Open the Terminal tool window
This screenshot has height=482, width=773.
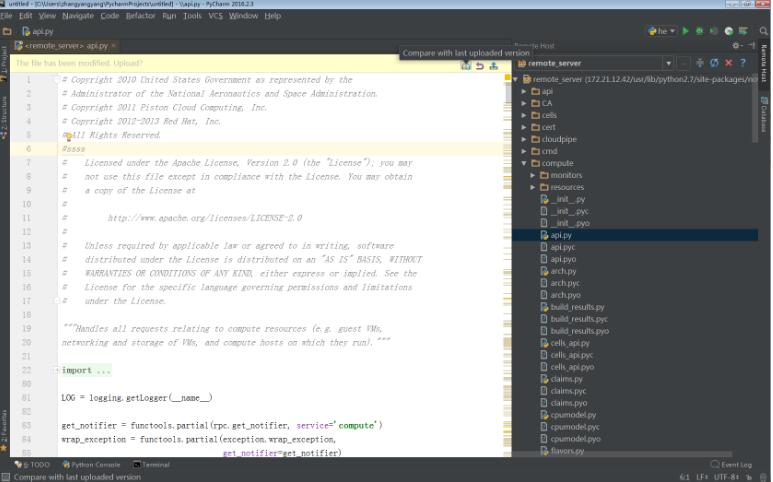click(x=152, y=465)
